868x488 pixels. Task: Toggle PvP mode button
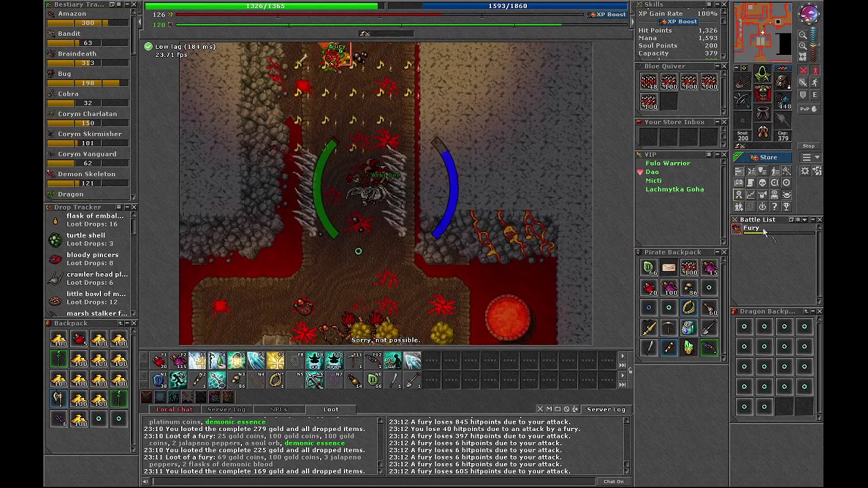click(809, 108)
